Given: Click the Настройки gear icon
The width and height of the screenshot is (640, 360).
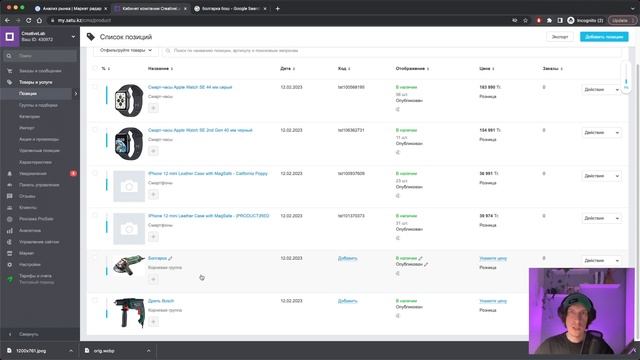Looking at the screenshot, I should tap(9, 265).
